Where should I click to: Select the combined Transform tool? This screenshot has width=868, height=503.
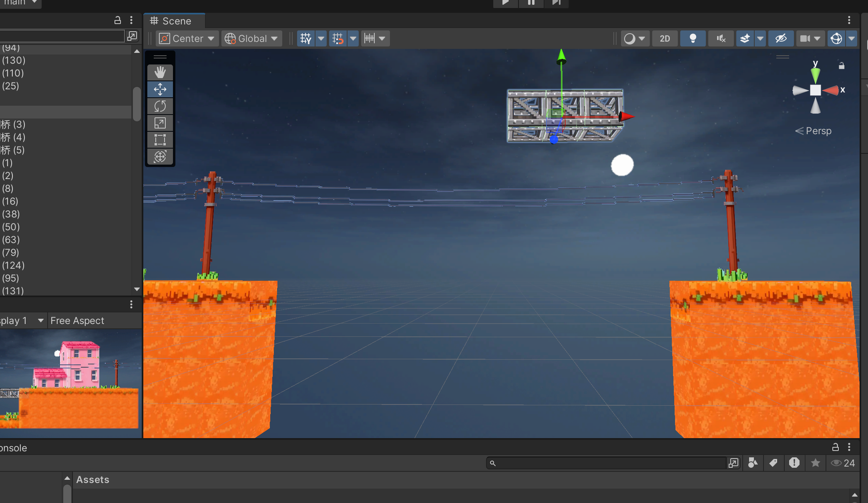coord(160,157)
